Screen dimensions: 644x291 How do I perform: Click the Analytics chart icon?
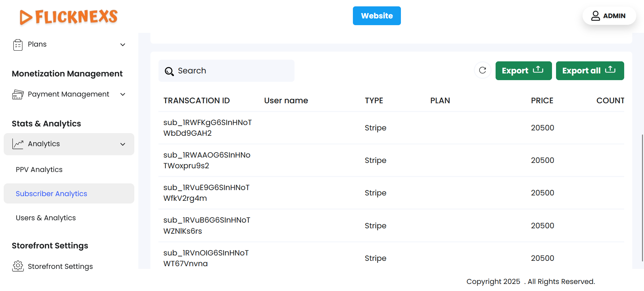[18, 144]
